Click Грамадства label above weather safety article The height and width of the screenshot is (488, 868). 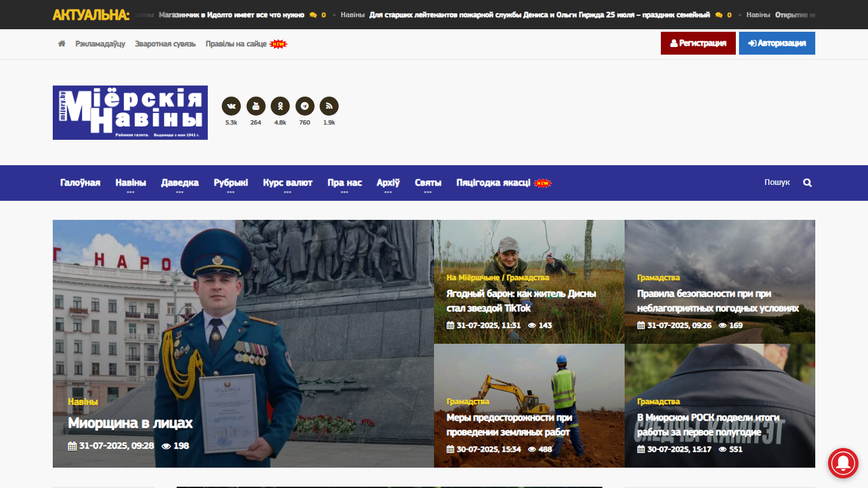[658, 278]
